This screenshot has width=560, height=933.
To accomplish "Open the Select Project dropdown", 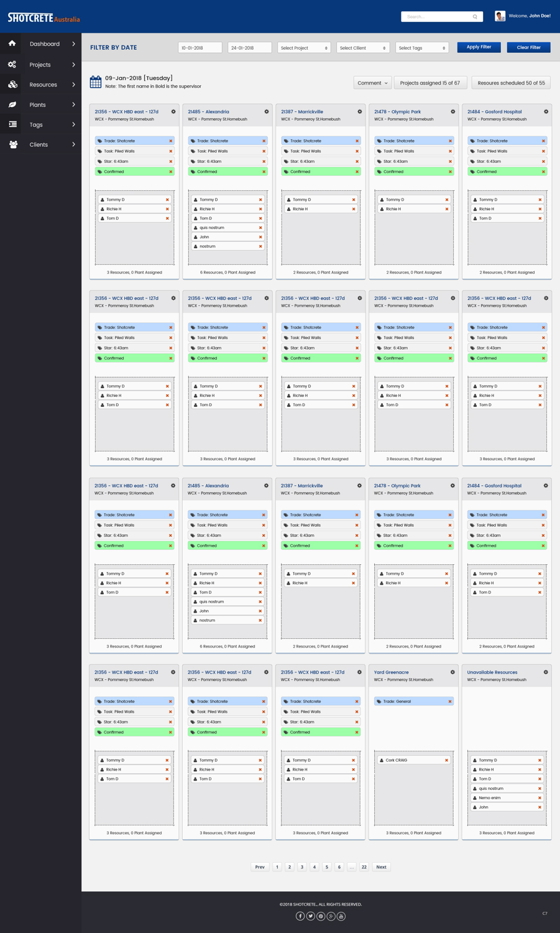I will click(x=304, y=48).
